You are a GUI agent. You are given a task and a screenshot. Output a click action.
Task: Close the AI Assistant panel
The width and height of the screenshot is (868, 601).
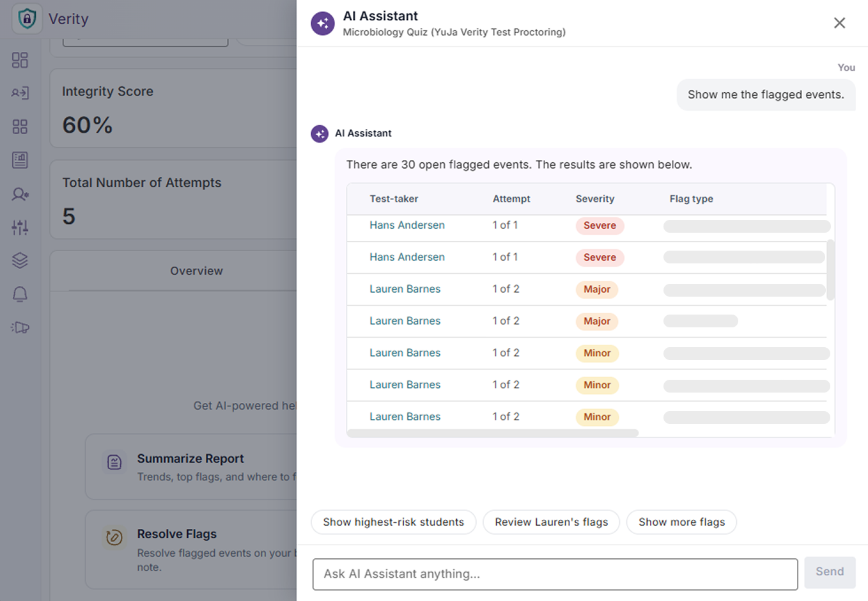(x=840, y=23)
